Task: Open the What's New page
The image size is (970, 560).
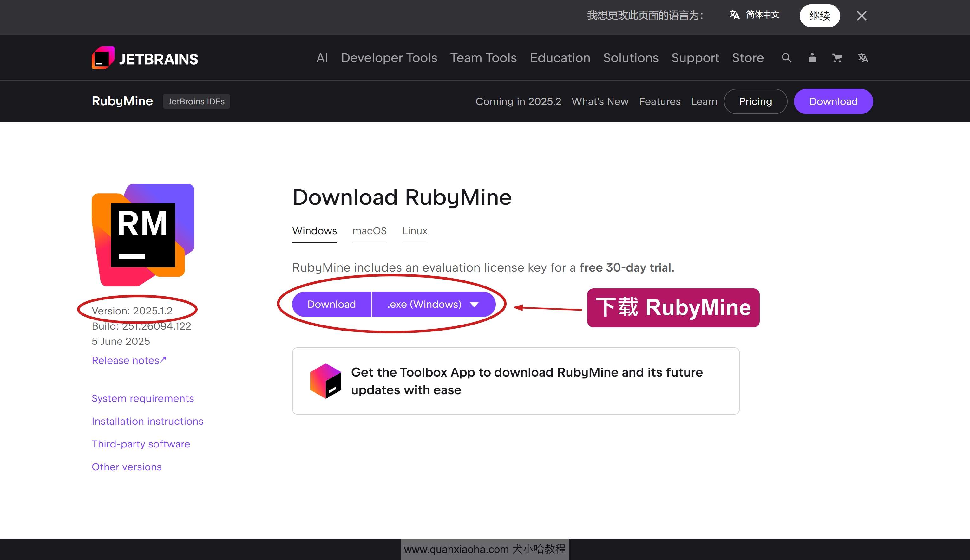Action: pos(600,101)
